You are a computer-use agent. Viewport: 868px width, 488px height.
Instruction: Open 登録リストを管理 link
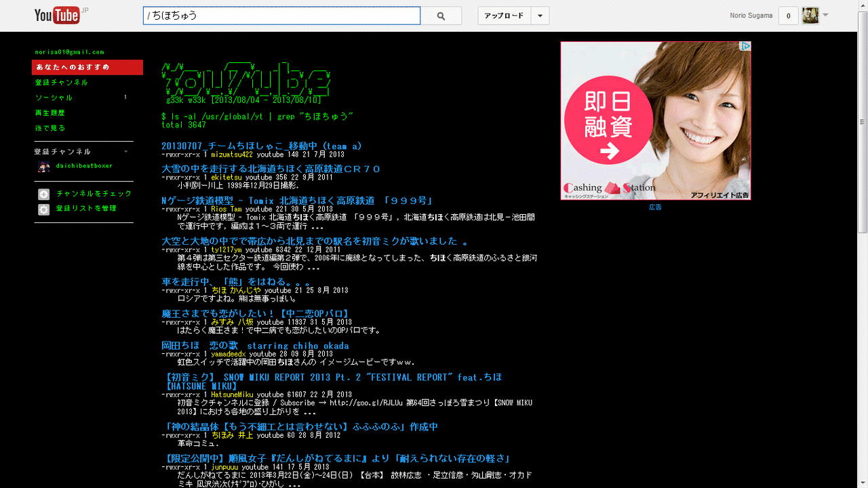pyautogui.click(x=86, y=209)
